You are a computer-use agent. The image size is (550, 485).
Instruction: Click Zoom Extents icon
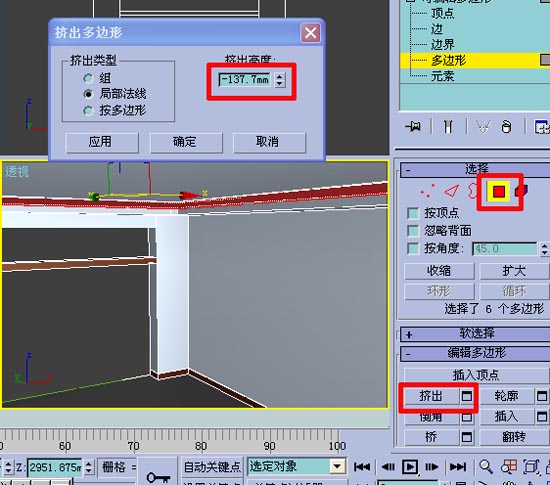531,467
